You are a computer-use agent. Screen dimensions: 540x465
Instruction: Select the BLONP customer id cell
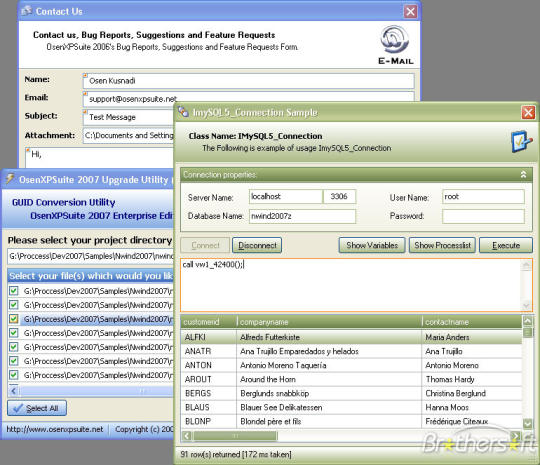[x=209, y=422]
